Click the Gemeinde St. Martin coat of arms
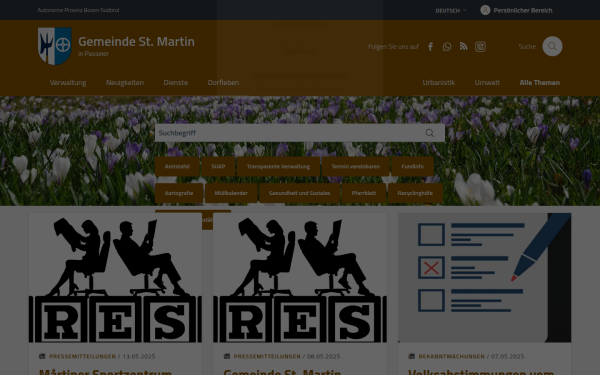 coord(55,46)
